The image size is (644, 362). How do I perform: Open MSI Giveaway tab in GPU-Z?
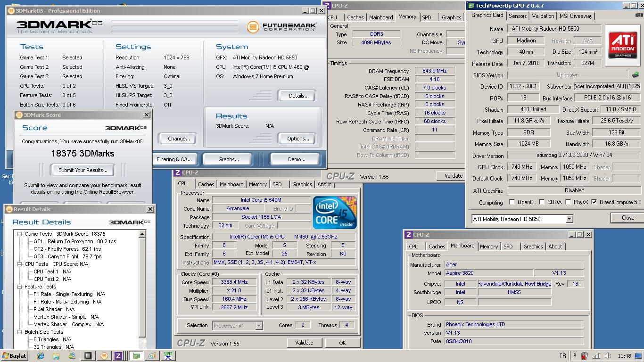pos(576,16)
